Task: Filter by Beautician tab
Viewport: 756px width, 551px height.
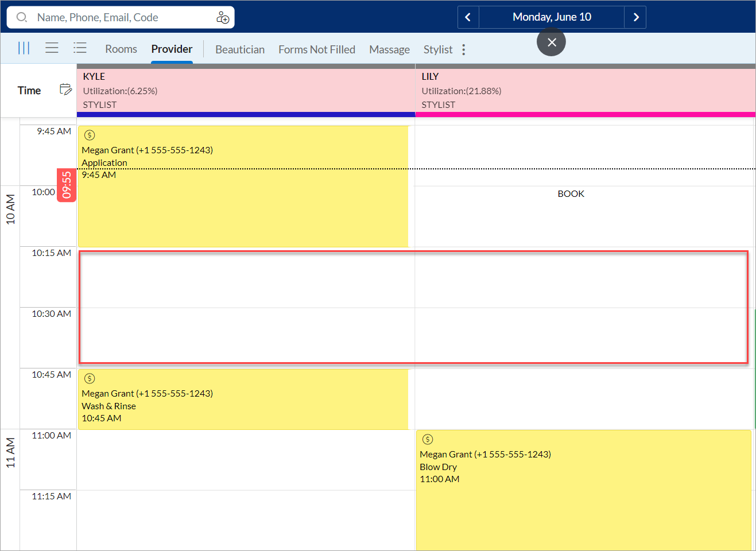Action: [x=240, y=49]
